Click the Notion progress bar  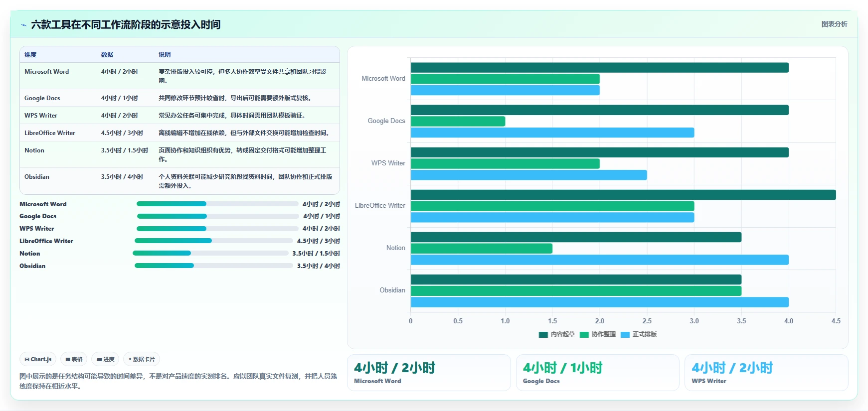click(x=210, y=253)
